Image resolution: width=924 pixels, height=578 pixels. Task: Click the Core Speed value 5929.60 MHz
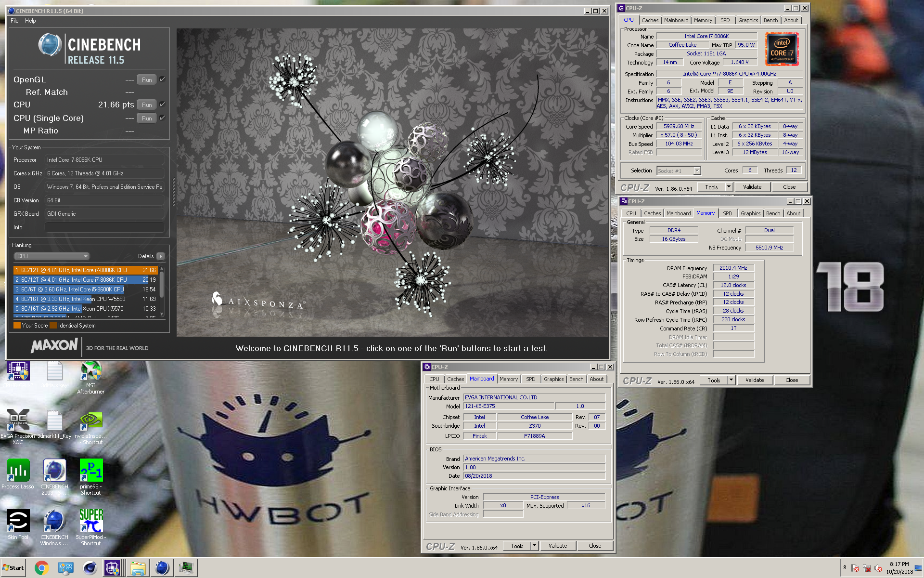[x=679, y=126]
